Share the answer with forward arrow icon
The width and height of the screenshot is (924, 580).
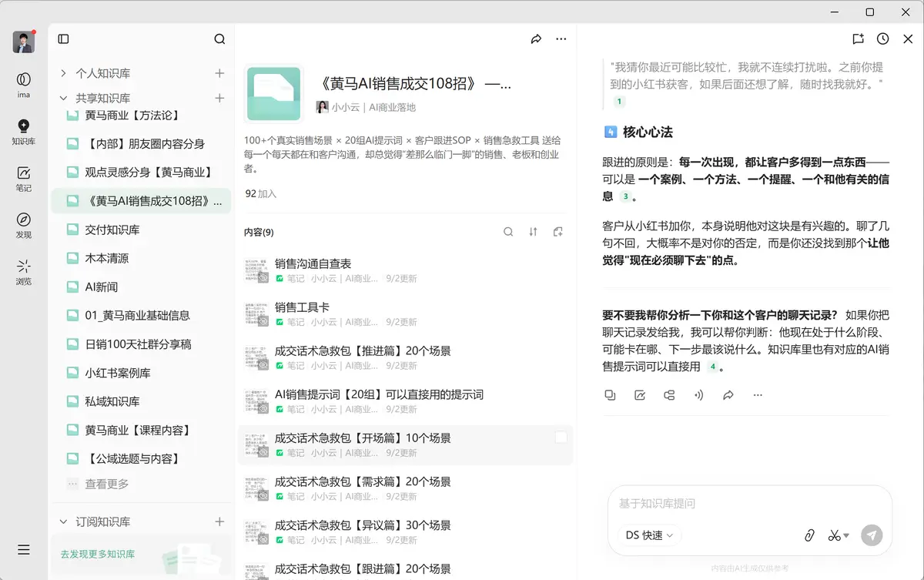click(x=728, y=395)
